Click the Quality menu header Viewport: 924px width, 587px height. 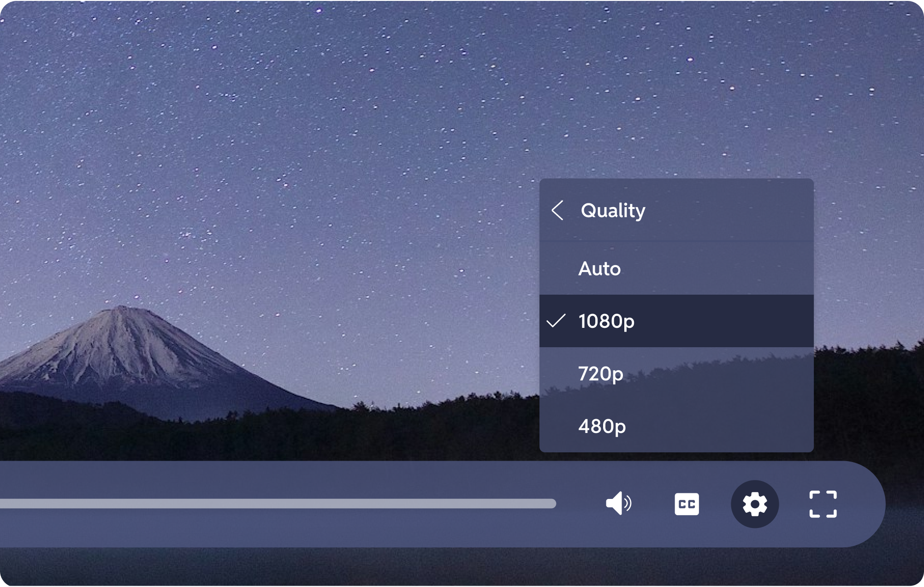tap(612, 211)
